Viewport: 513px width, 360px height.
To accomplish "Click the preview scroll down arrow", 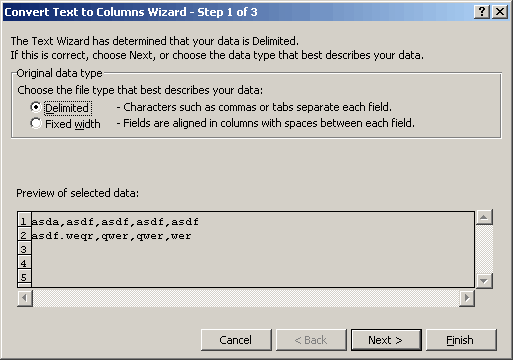I will 484,281.
